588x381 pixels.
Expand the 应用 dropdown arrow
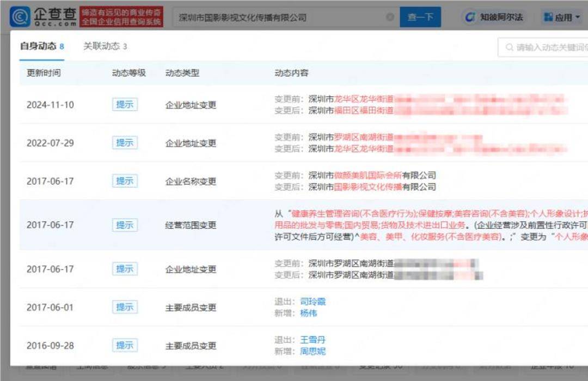coord(578,17)
